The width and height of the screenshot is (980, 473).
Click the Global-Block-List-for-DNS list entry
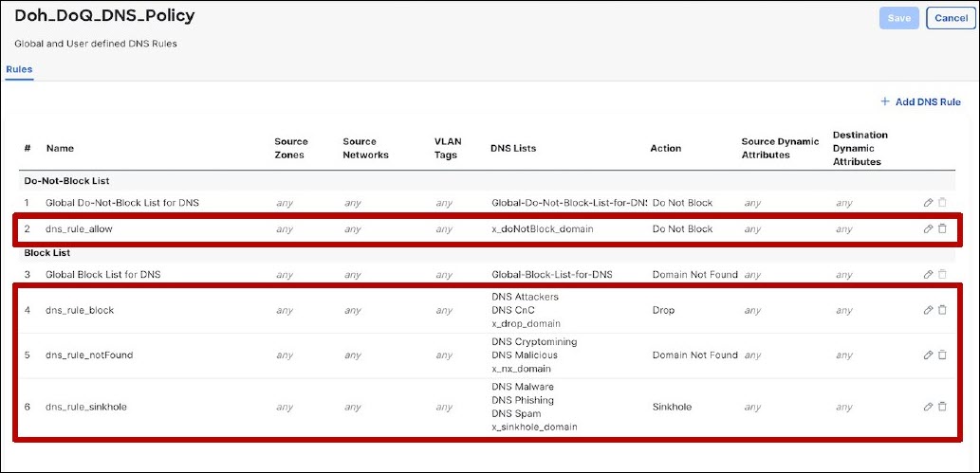point(552,274)
